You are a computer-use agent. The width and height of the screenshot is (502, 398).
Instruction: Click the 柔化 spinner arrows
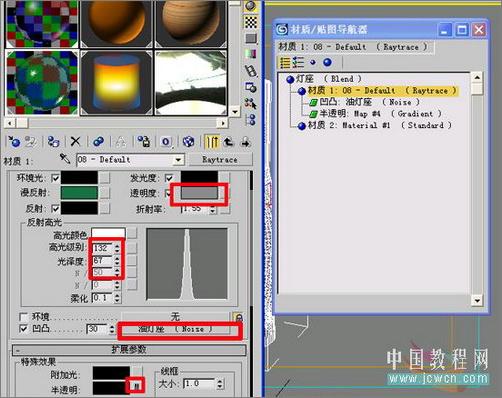(x=117, y=298)
